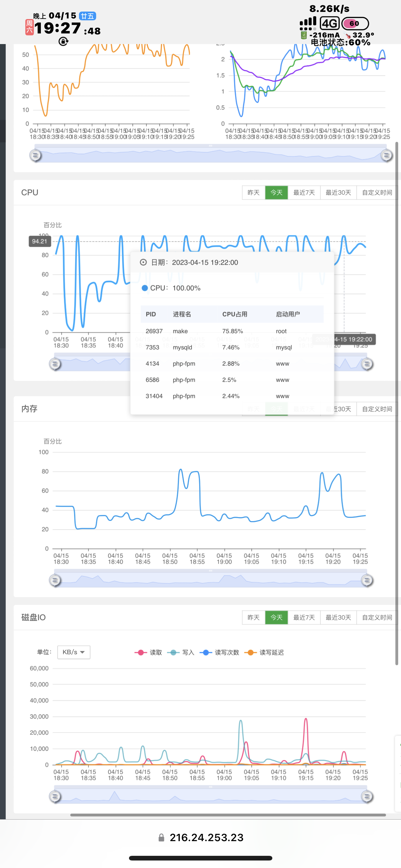
Task: Click PID 6586 in the process list
Action: click(152, 380)
